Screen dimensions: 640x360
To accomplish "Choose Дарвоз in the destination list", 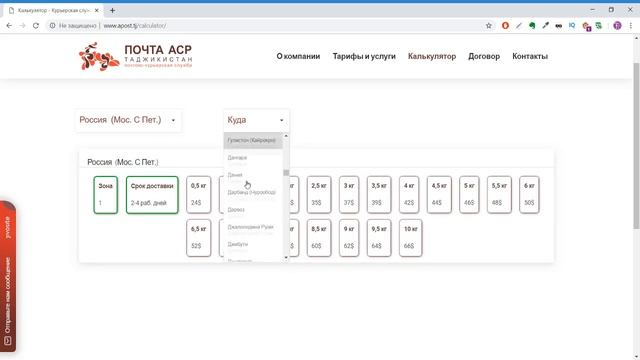I will [x=253, y=209].
